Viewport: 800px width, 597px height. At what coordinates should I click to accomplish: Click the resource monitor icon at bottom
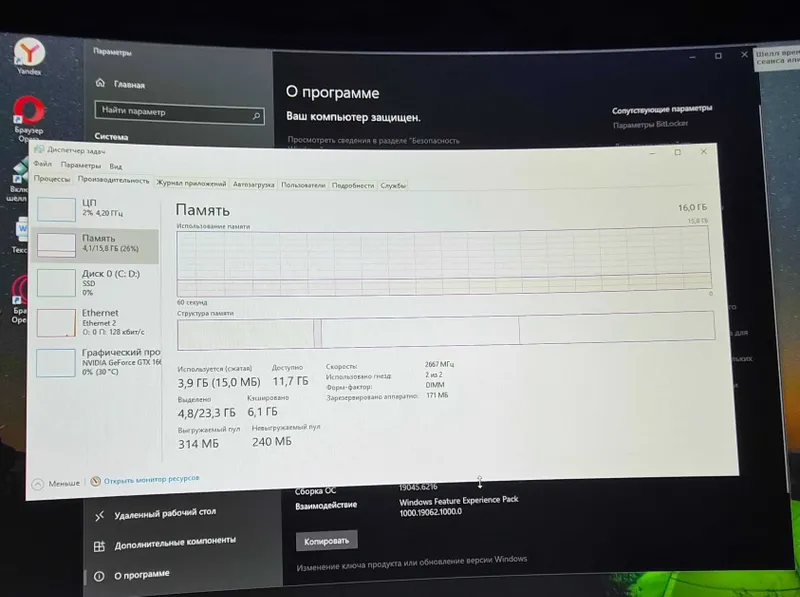pyautogui.click(x=95, y=481)
